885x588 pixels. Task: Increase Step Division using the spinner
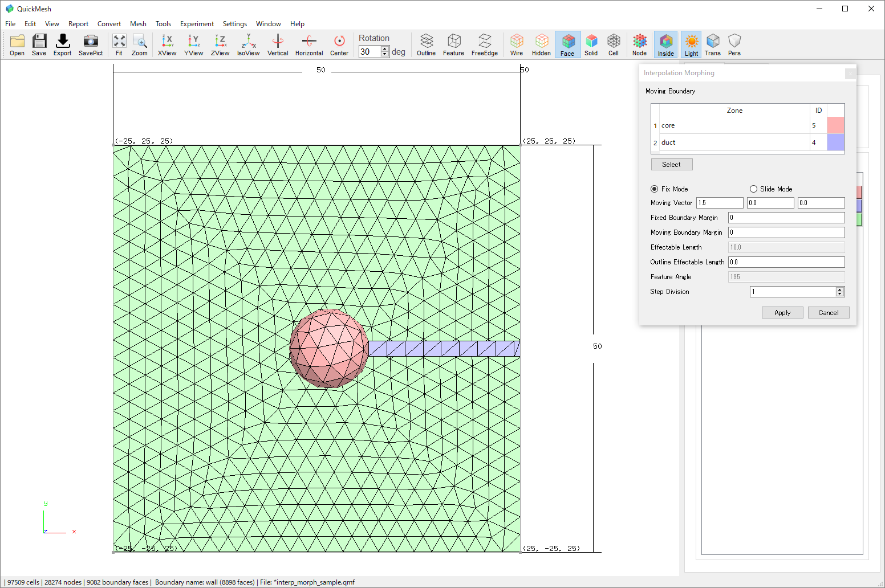(x=839, y=289)
